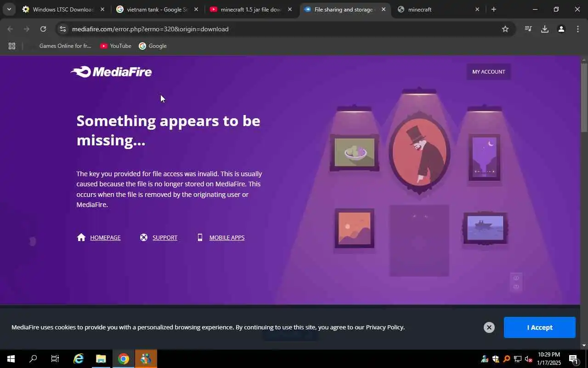Open the YouTube bookmark
Image resolution: width=588 pixels, height=368 pixels.
point(116,46)
